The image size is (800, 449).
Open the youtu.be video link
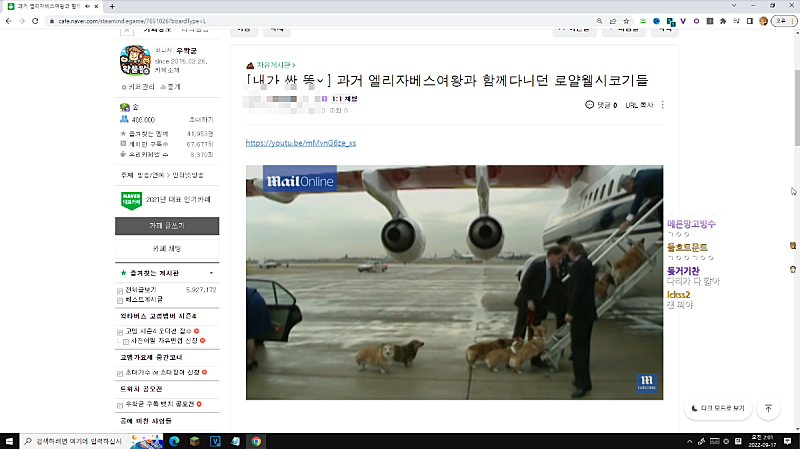coord(301,143)
